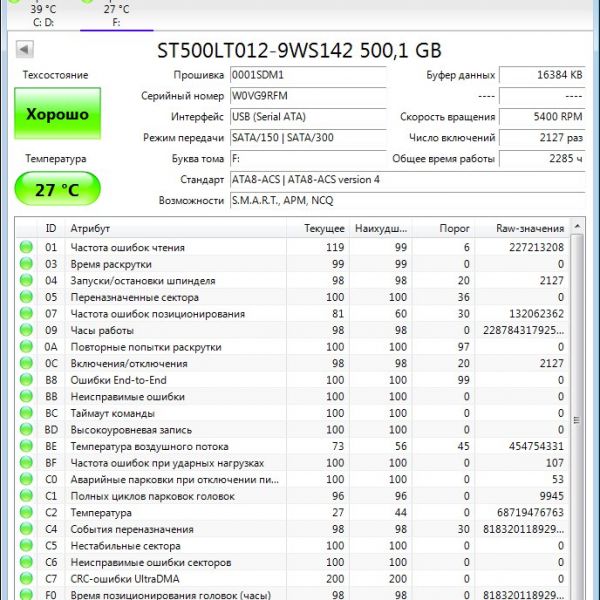The image size is (600, 600).
Task: Click status dot for 09 Часы работы
Action: coord(26,330)
